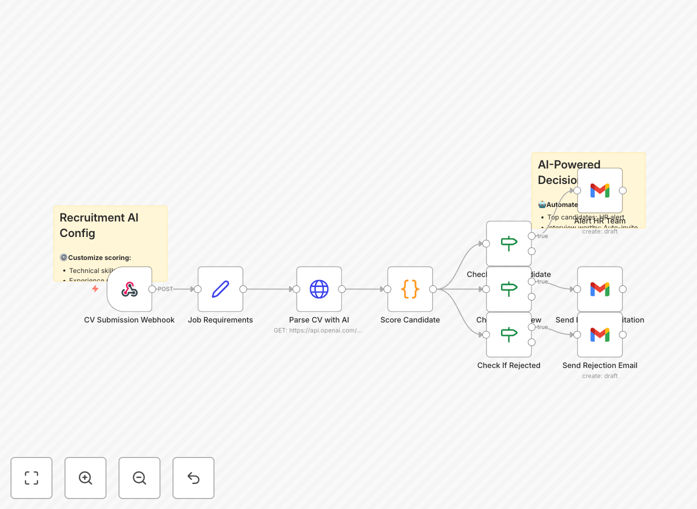697x509 pixels.
Task: Open the Job Requirements edit node
Action: (x=220, y=289)
